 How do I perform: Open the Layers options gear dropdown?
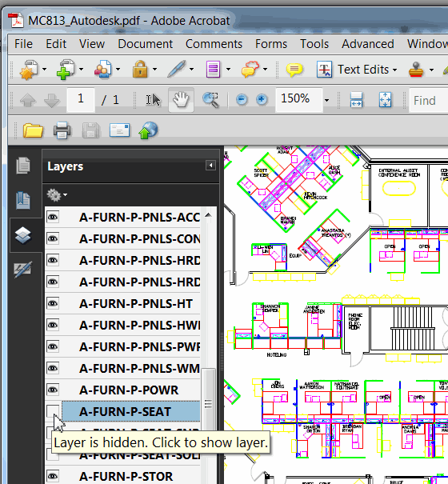(x=57, y=195)
